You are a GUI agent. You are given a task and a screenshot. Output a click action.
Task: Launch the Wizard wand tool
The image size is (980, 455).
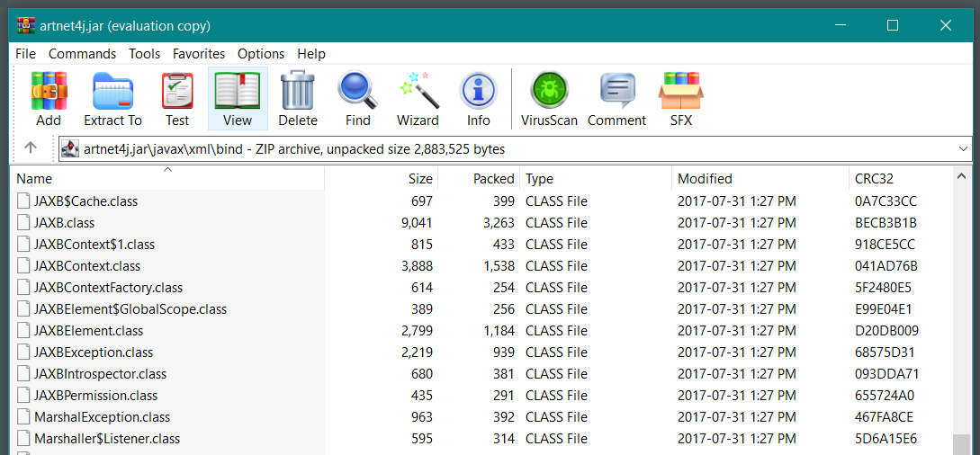coord(418,99)
